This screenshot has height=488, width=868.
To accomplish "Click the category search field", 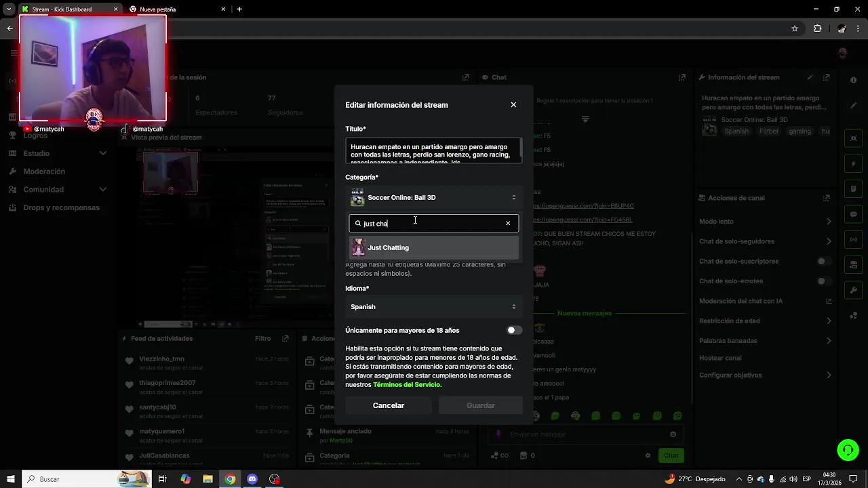I will tap(433, 224).
